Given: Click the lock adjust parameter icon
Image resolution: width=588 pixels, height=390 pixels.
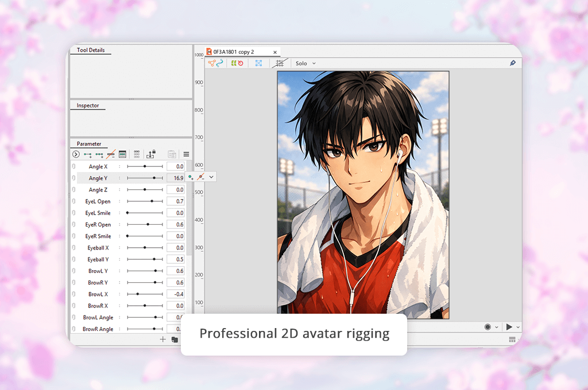Looking at the screenshot, I should coord(151,154).
